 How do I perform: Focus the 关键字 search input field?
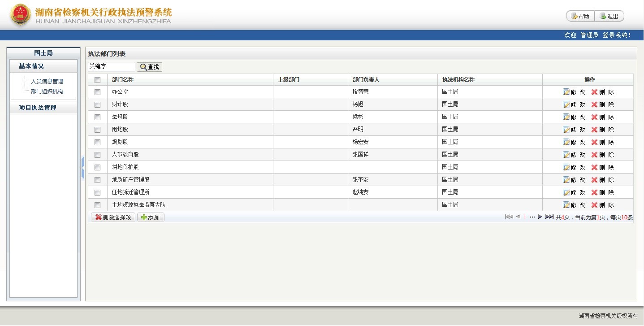pyautogui.click(x=111, y=66)
